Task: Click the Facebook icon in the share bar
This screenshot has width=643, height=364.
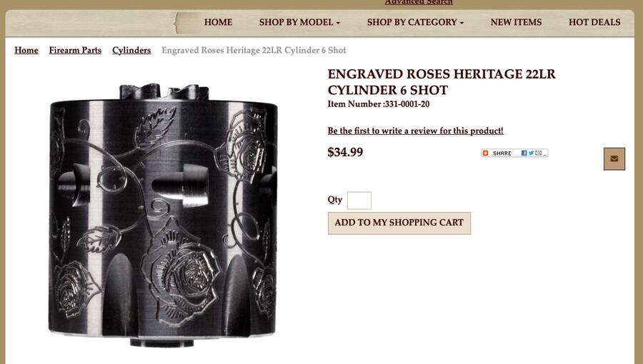Action: (524, 153)
